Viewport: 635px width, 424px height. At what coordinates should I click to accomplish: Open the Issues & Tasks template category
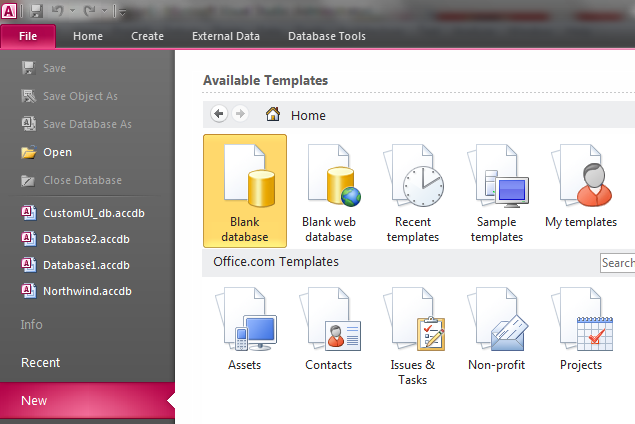[x=413, y=336]
